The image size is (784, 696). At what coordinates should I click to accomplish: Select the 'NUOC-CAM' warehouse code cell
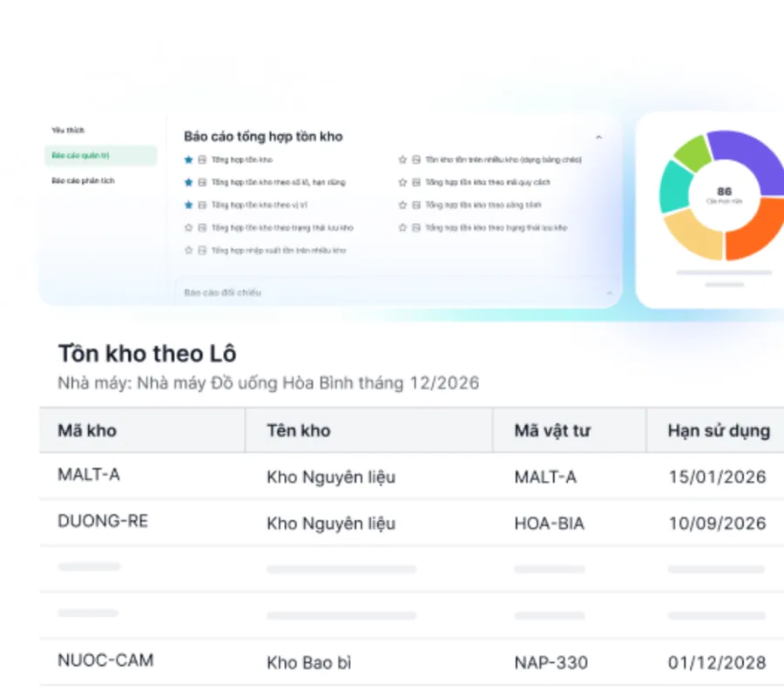click(x=105, y=660)
